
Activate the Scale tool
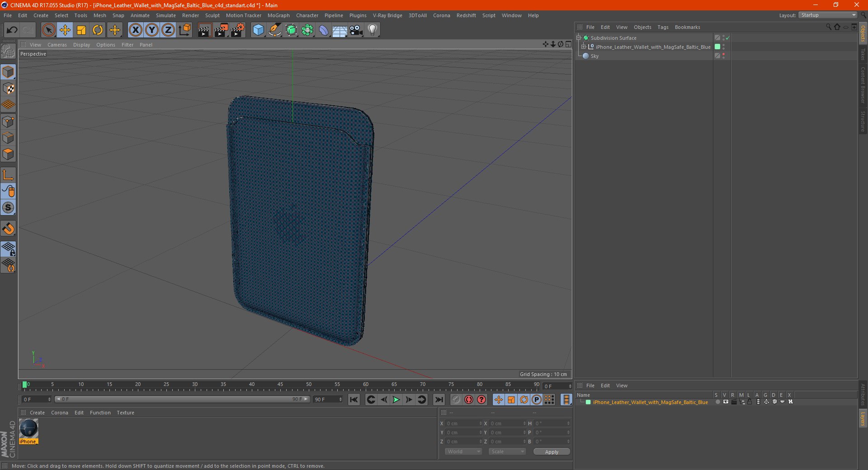(x=81, y=30)
